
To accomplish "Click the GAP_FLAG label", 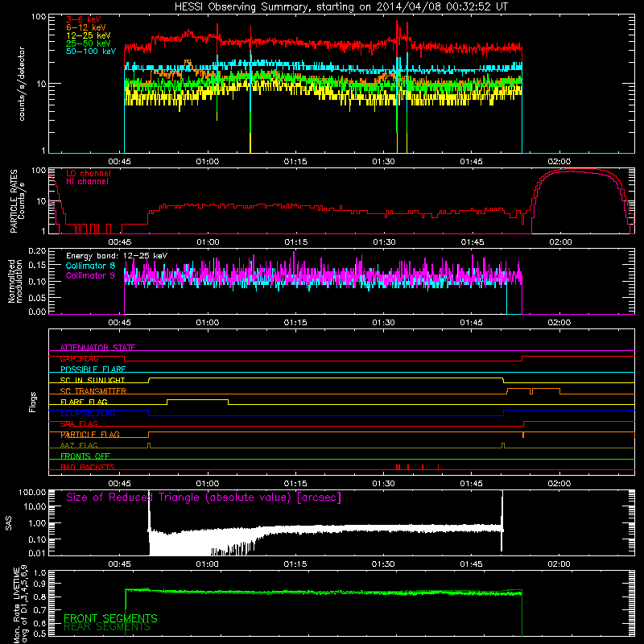I will tap(79, 358).
